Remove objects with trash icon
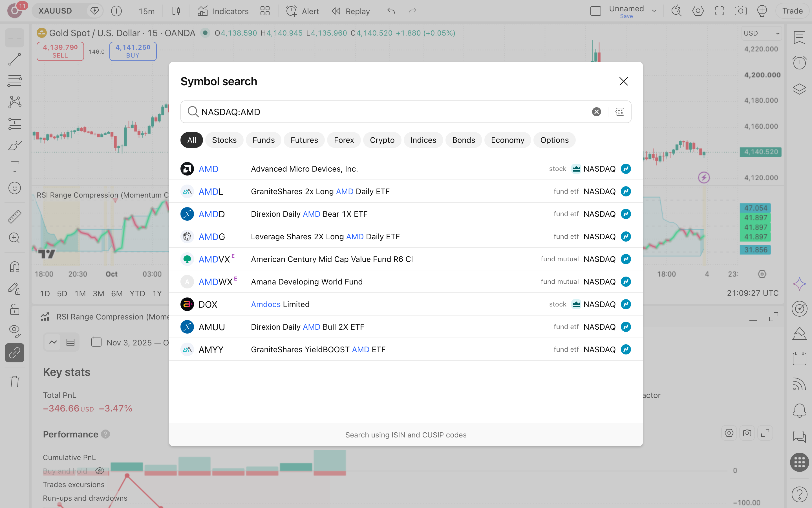Screen dimensions: 812x508 (x=14, y=381)
